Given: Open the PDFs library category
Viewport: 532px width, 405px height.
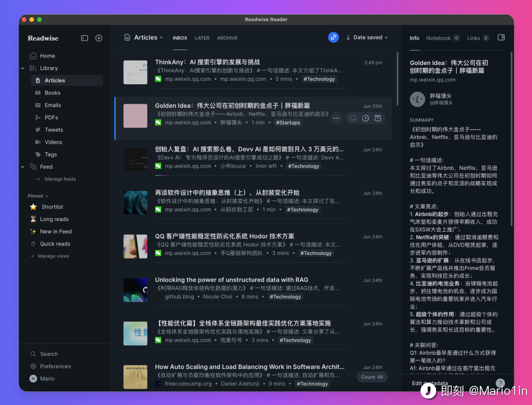Looking at the screenshot, I should (51, 117).
